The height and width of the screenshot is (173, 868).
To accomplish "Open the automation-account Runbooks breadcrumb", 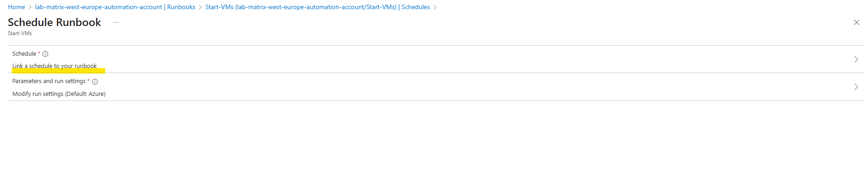I will (x=115, y=7).
